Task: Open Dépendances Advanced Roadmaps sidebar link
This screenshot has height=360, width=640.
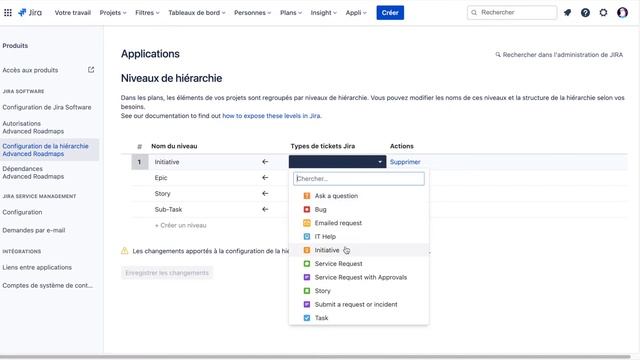Action: click(x=33, y=173)
